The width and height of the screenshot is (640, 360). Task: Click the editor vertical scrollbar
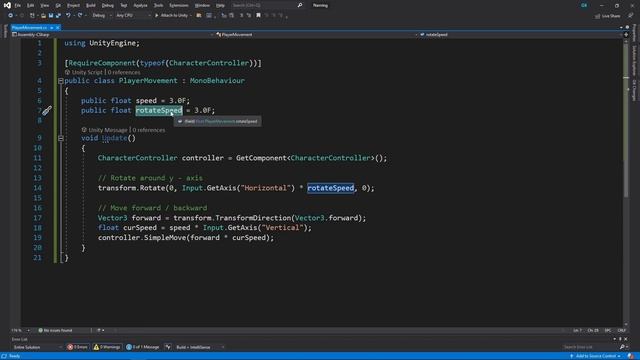(626, 182)
